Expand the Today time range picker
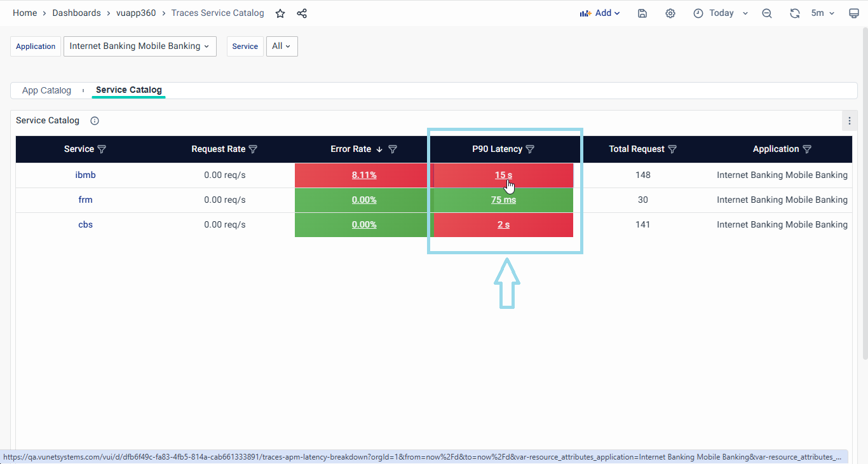Screen dimensions: 868x464 (721, 13)
